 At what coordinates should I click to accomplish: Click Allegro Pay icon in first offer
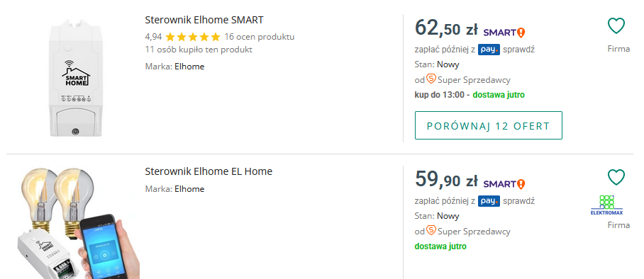point(489,50)
